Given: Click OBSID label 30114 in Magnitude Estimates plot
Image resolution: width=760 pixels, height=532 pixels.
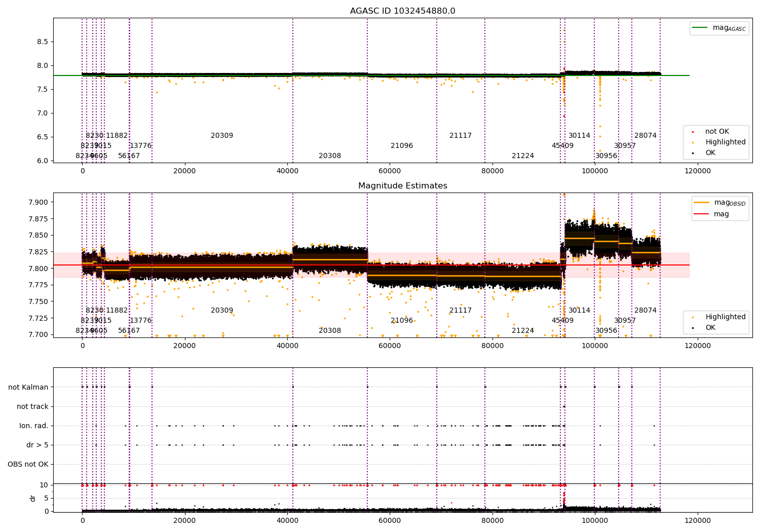Looking at the screenshot, I should click(579, 311).
